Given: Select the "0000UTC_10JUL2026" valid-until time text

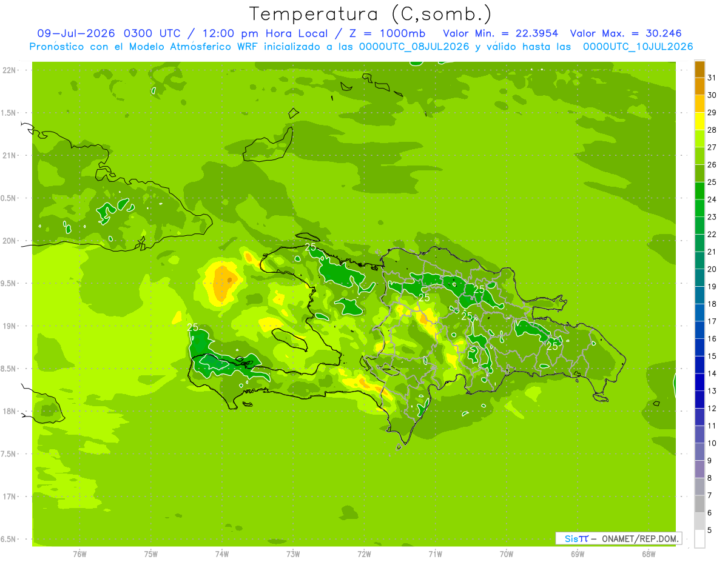Looking at the screenshot, I should [x=638, y=46].
